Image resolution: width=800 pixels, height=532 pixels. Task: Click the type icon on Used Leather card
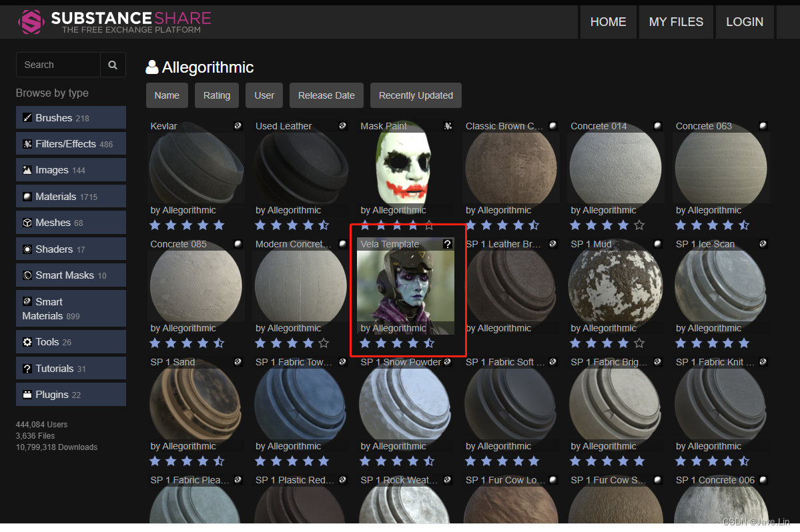[x=343, y=126]
